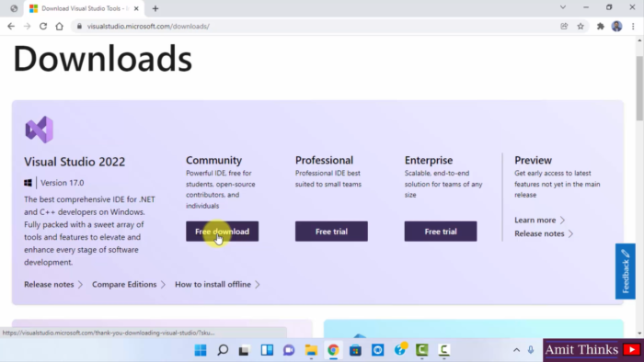Open white Camtasia recorder icon on taskbar
The height and width of the screenshot is (362, 644).
point(443,350)
